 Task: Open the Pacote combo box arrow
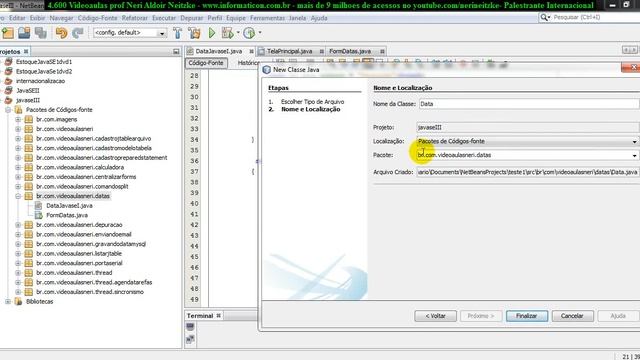click(x=634, y=155)
